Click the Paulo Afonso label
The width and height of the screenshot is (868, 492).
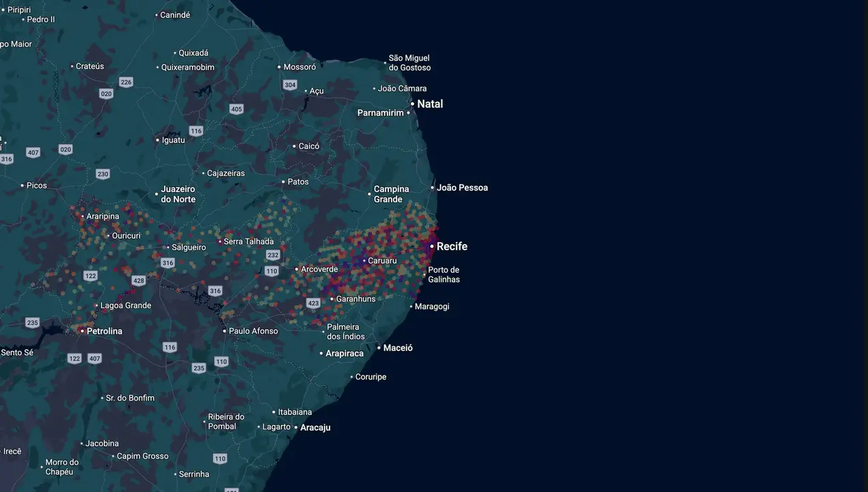tap(254, 331)
